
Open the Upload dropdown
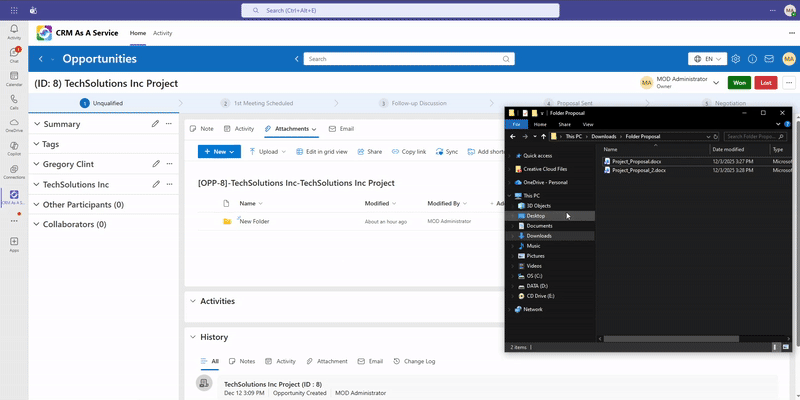pos(268,152)
